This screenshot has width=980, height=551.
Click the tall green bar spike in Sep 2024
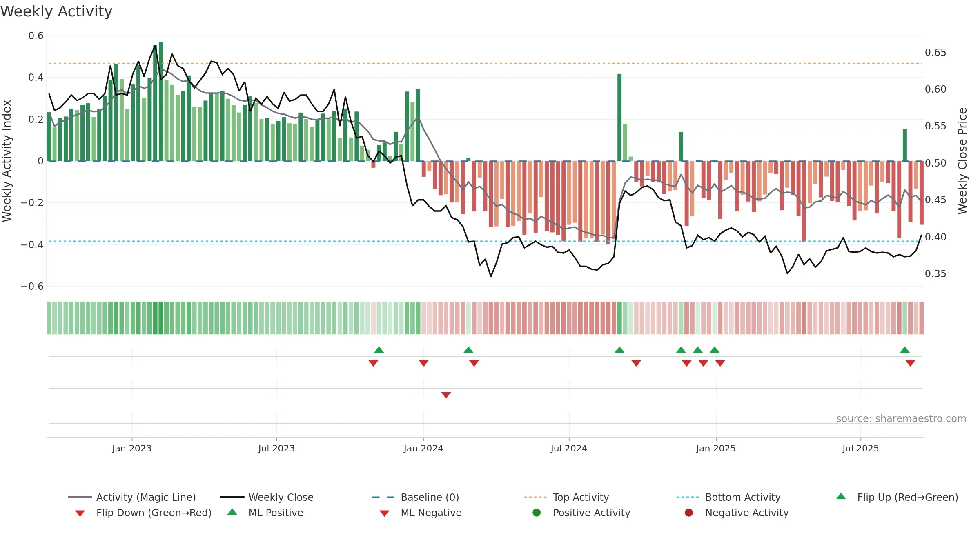click(x=619, y=118)
